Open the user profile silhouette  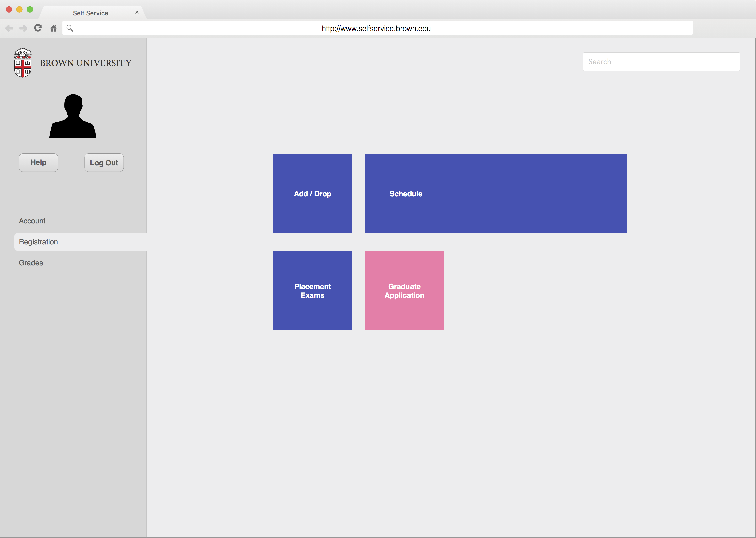click(x=73, y=116)
